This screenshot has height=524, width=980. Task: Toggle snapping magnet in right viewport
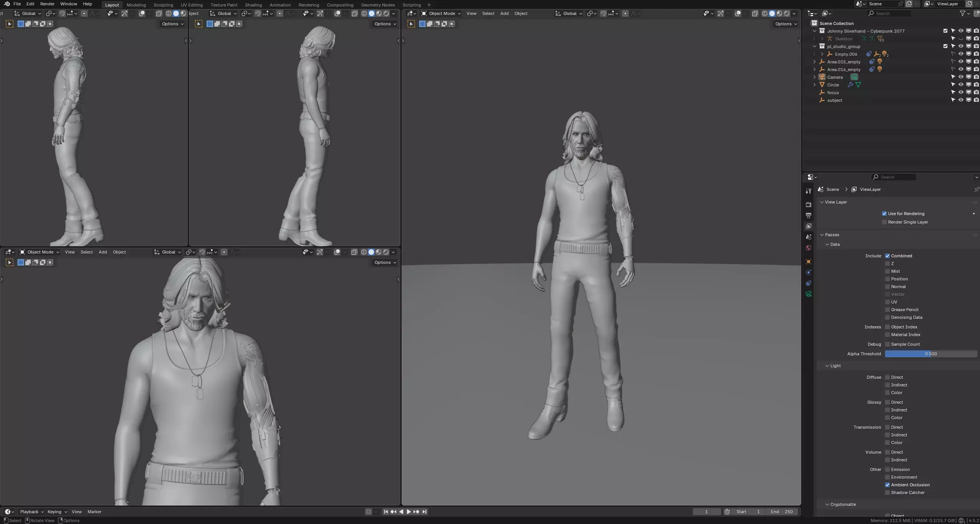(x=603, y=13)
